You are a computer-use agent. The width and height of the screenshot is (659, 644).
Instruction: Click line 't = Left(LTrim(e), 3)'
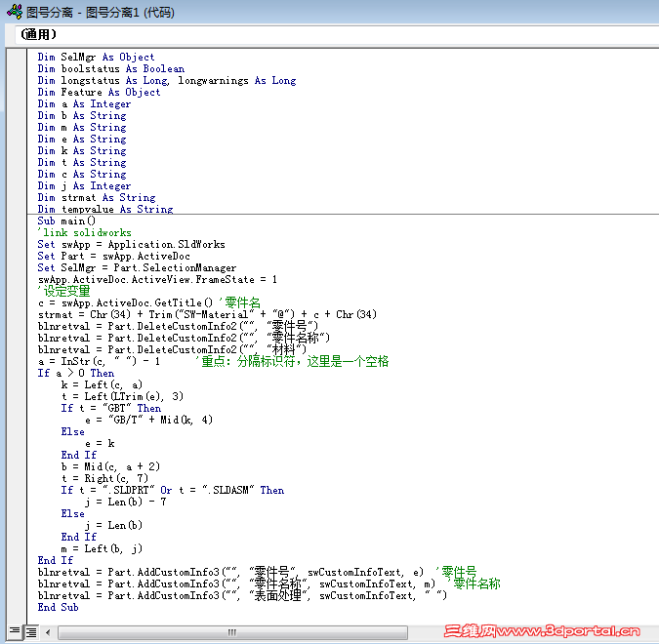point(122,396)
